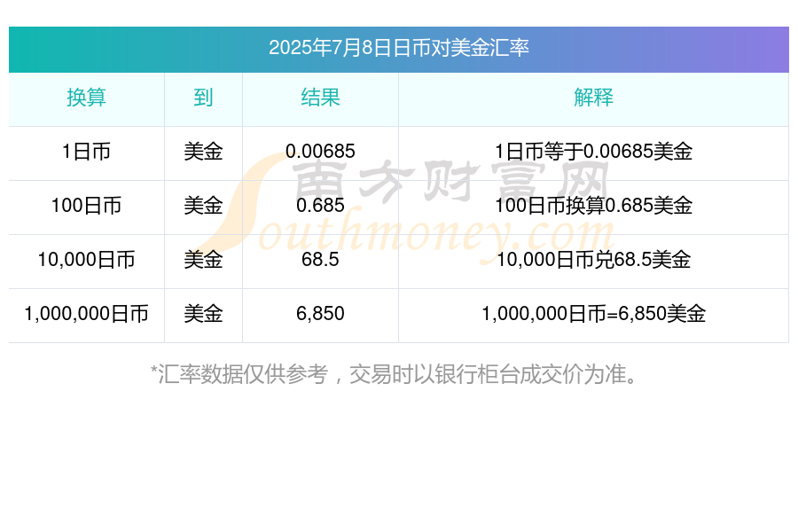Click the '10,000日币' cell

(87, 260)
